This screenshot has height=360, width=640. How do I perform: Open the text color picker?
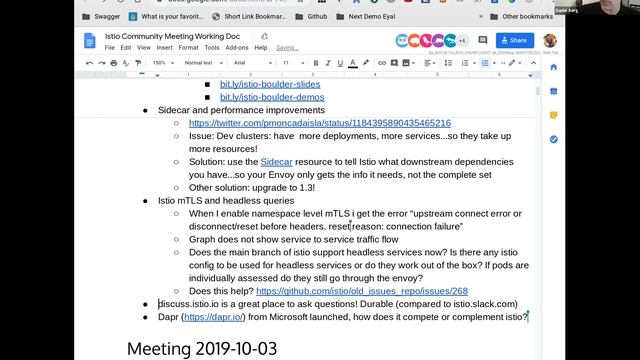[353, 63]
